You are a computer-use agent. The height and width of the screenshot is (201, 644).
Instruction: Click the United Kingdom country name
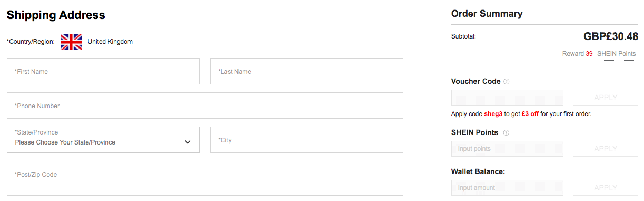pyautogui.click(x=110, y=42)
